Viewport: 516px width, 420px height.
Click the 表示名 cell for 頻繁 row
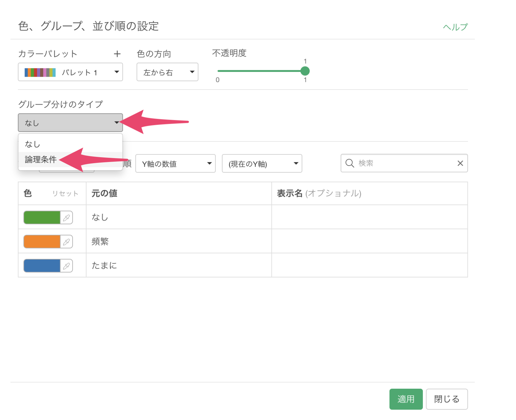coord(369,241)
